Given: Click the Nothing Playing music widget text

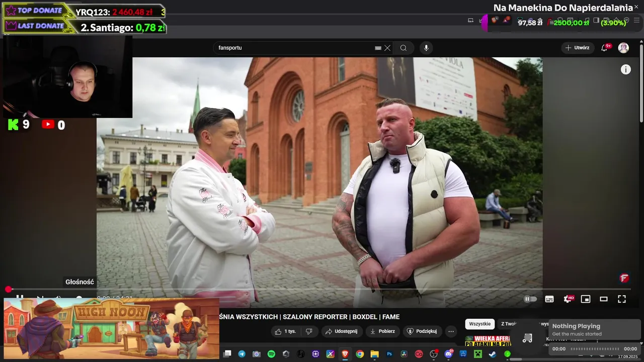Looking at the screenshot, I should click(576, 326).
